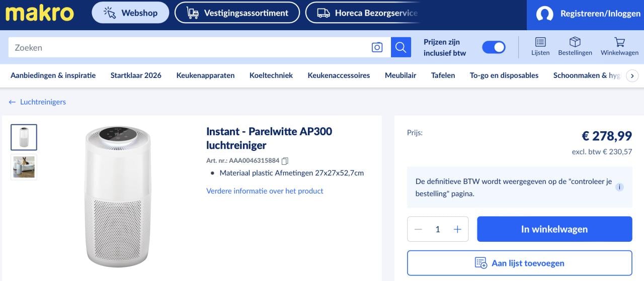Click BTW info icon
This screenshot has height=281, width=644.
pyautogui.click(x=619, y=187)
